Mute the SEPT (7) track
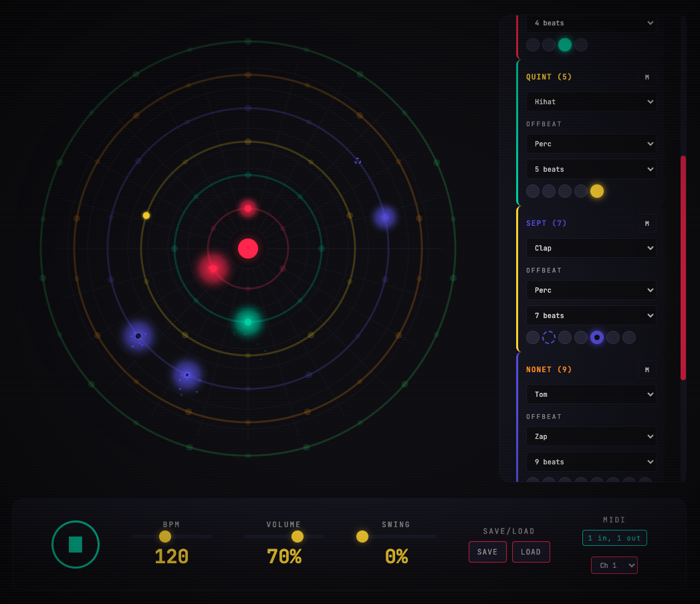Viewport: 700px width, 604px height. click(x=647, y=223)
